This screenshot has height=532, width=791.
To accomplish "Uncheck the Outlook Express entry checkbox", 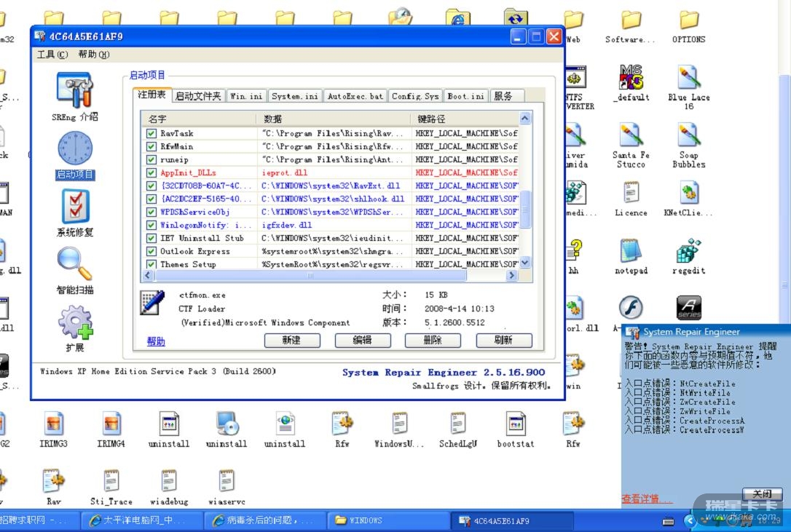I will [x=151, y=251].
